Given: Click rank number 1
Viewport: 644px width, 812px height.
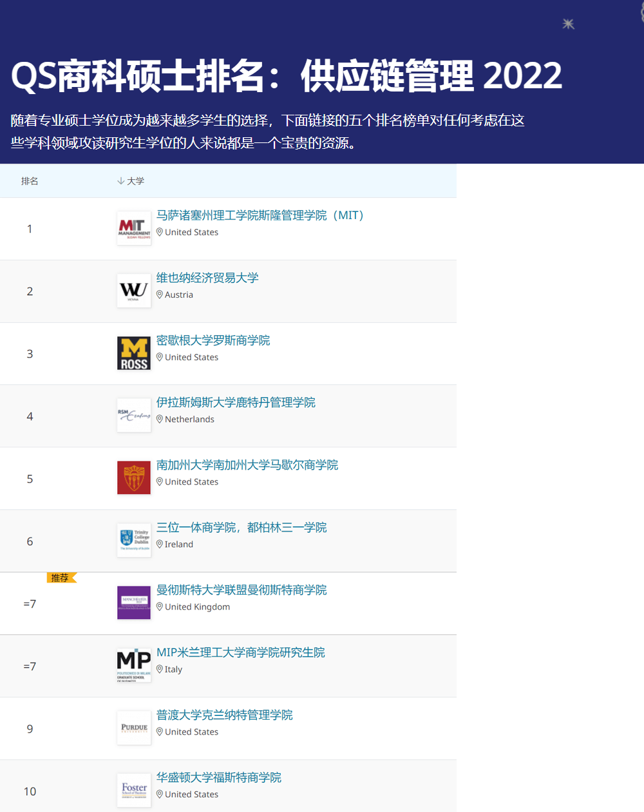Looking at the screenshot, I should tap(30, 229).
